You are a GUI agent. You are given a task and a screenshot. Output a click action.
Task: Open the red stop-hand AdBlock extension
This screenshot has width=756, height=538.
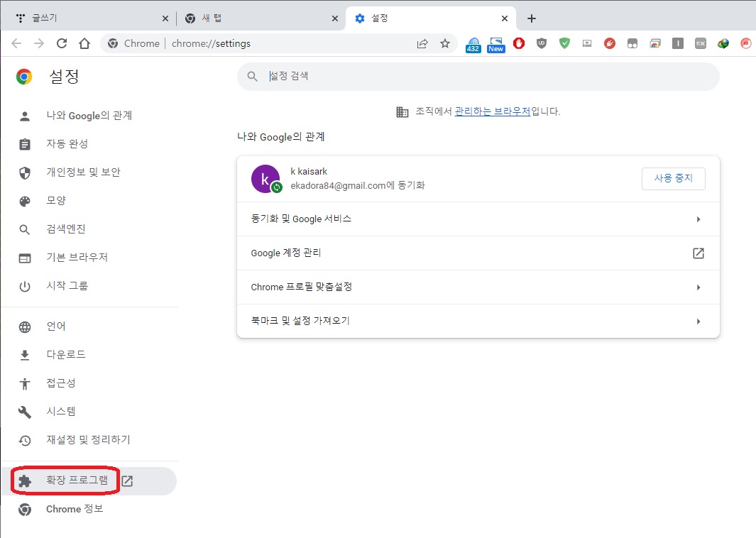(519, 43)
